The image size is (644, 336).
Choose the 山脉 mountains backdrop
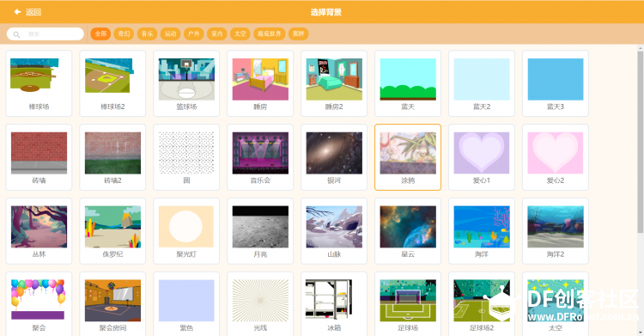(x=334, y=231)
